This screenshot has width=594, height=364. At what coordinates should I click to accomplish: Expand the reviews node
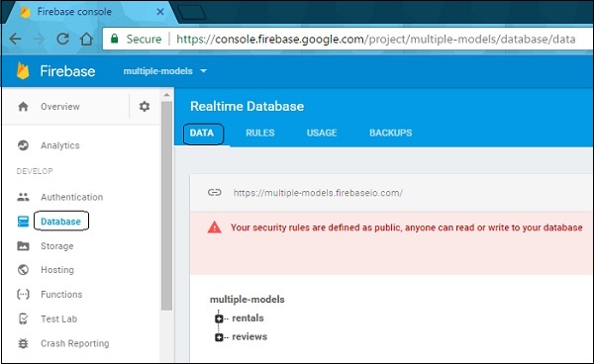coord(219,337)
